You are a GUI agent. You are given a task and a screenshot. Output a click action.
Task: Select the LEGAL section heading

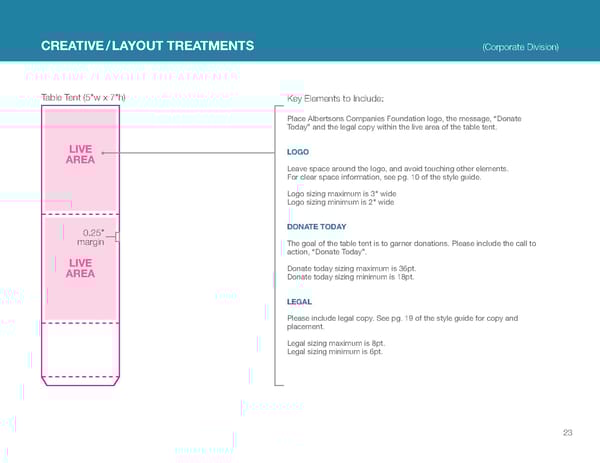[x=299, y=301]
